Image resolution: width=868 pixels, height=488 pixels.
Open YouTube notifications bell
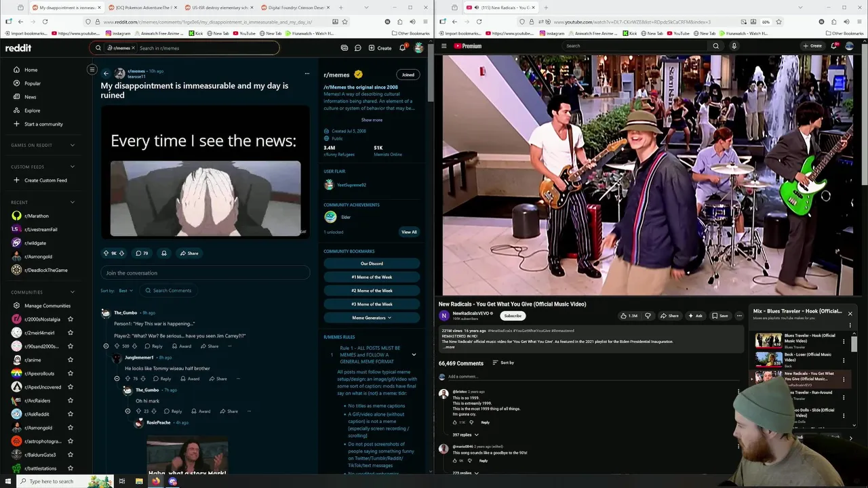[834, 46]
